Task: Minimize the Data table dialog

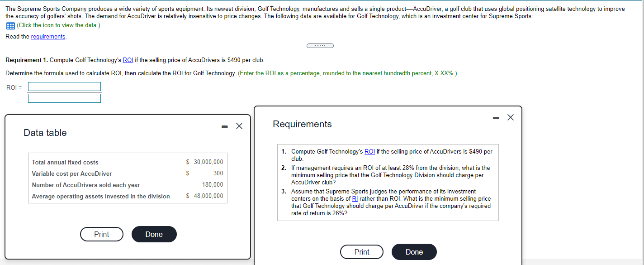Action: pyautogui.click(x=224, y=126)
